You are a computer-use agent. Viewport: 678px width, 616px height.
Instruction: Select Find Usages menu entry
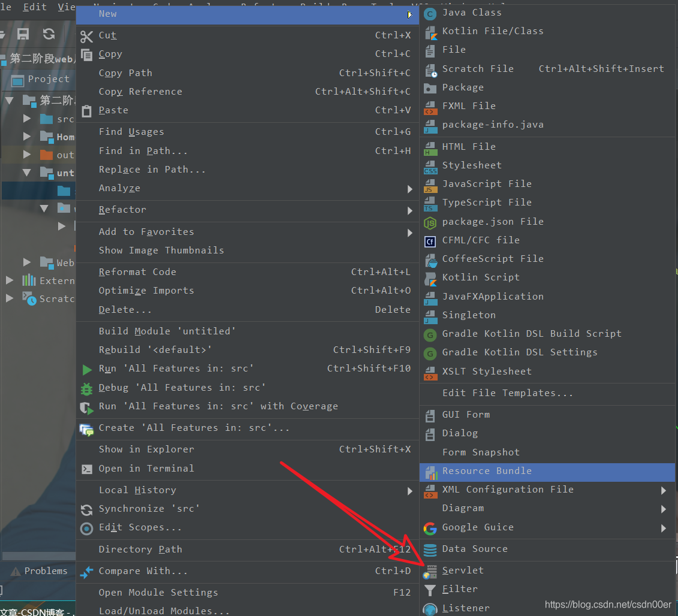248,131
